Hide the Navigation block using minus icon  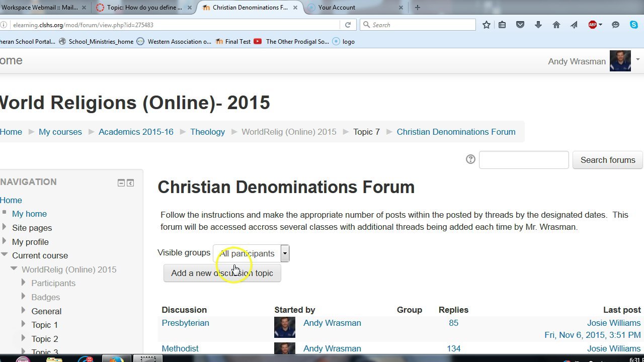[x=121, y=183]
